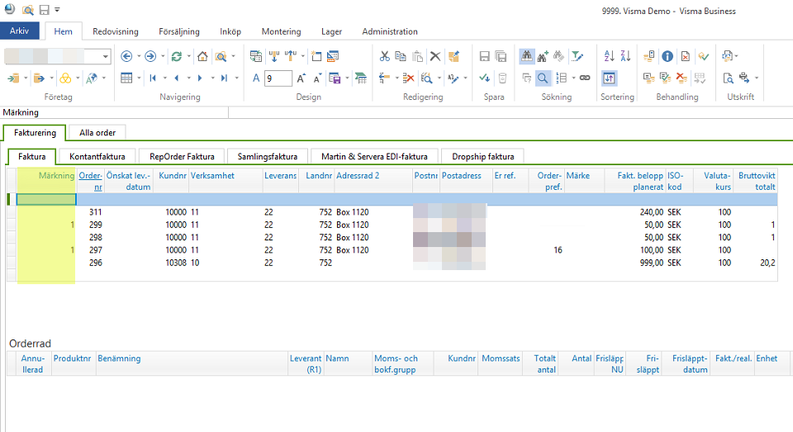Click the home icon in Navigering
Viewport: 793px width, 432px height.
pos(202,57)
